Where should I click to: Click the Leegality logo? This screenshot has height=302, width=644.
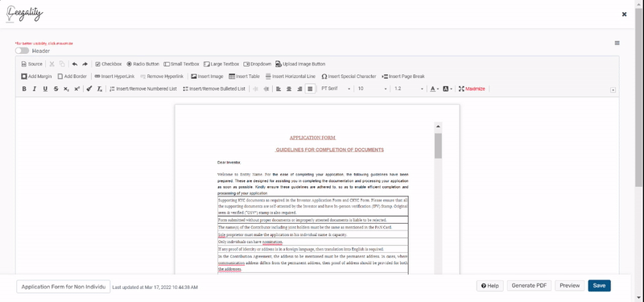pyautogui.click(x=25, y=14)
